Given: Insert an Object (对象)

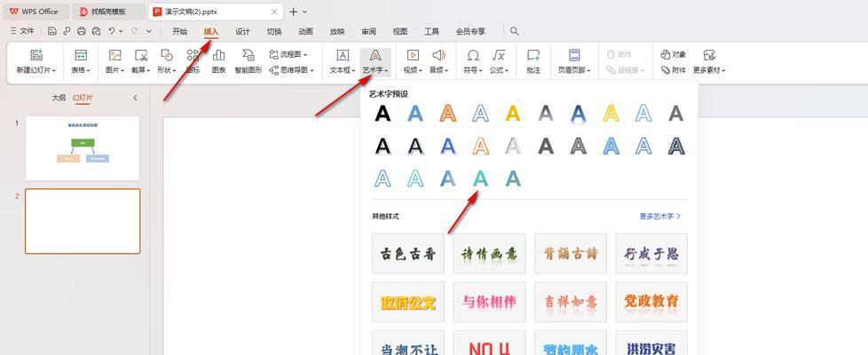Looking at the screenshot, I should 673,54.
